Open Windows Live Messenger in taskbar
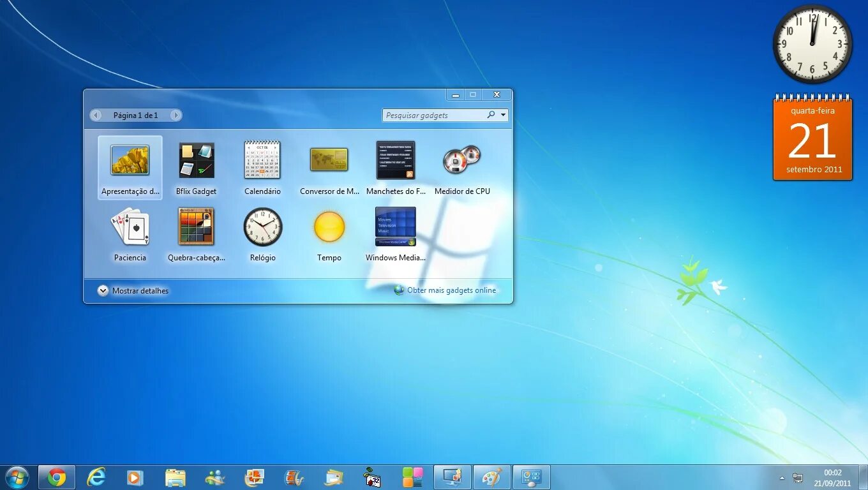 [x=214, y=477]
